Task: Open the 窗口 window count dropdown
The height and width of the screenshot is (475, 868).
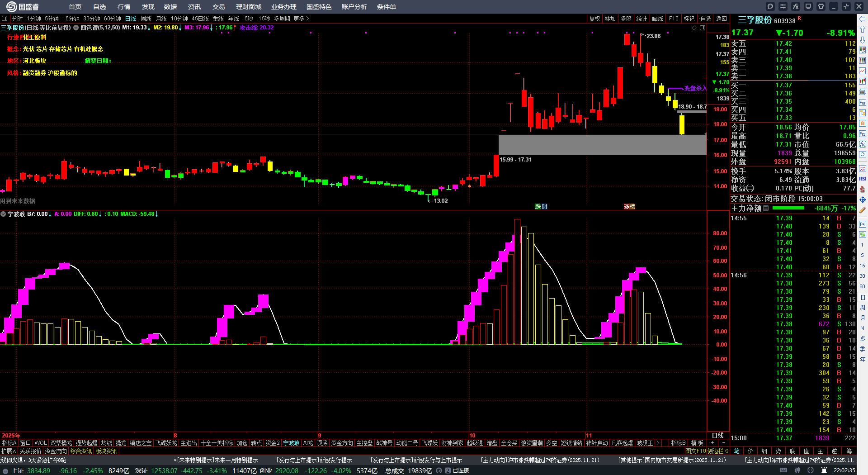Action: click(25, 443)
